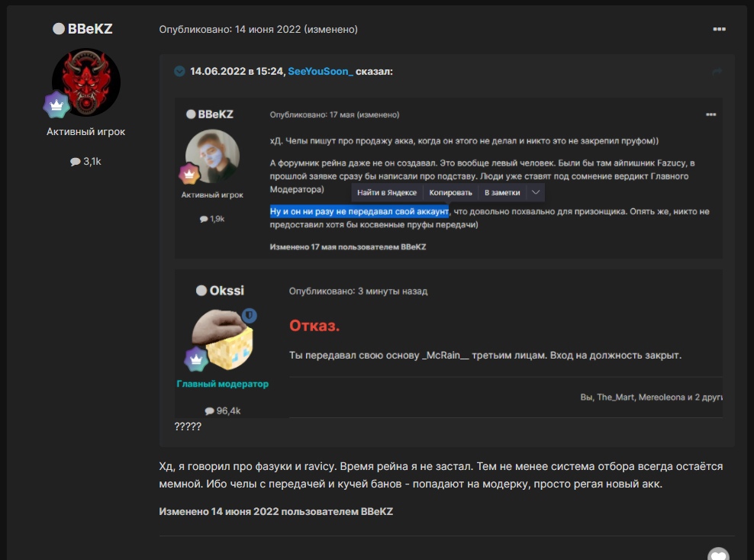Open the post options three-dot menu
Viewport: 754px width, 560px height.
tap(719, 29)
